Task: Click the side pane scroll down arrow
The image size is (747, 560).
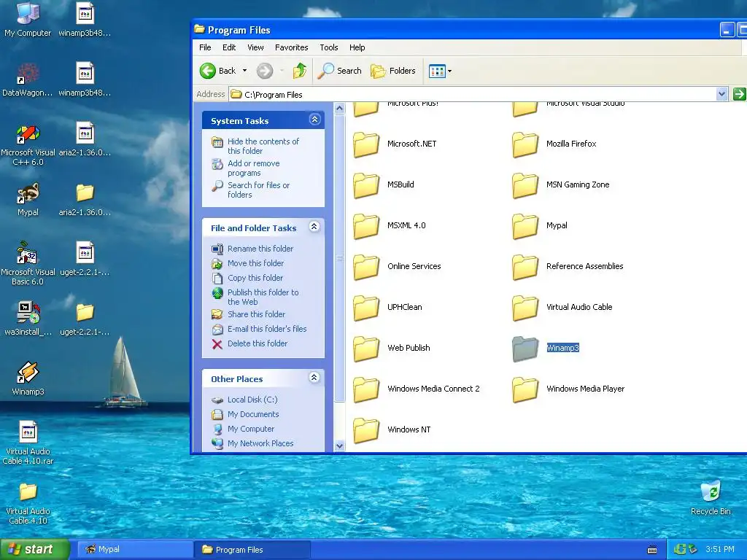Action: tap(340, 446)
